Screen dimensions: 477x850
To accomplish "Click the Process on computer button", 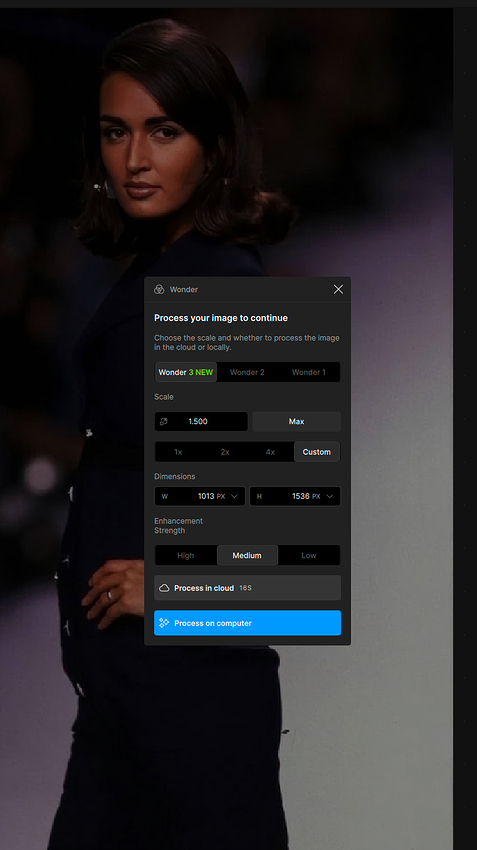I will [248, 623].
